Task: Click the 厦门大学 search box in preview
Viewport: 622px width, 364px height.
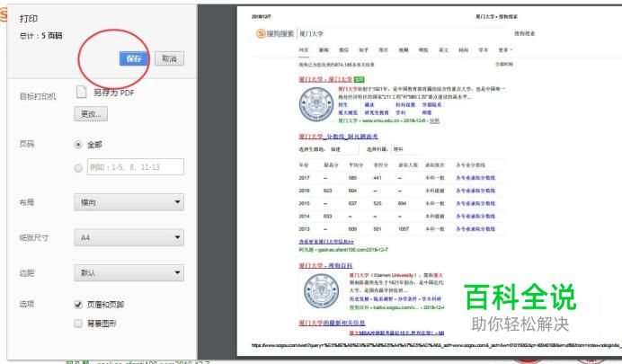Action: [x=403, y=34]
